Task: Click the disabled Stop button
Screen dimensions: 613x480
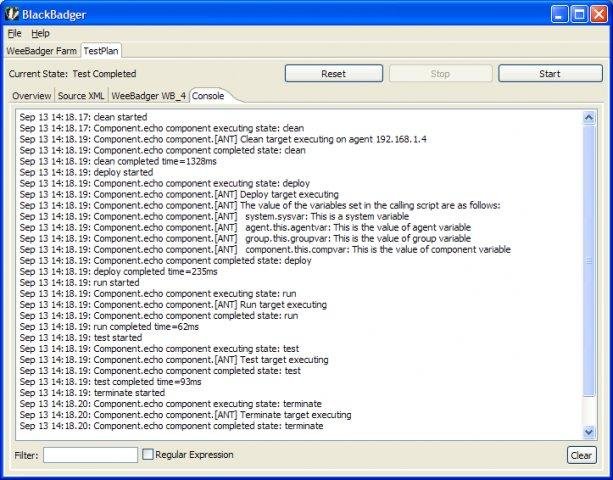Action: pos(440,73)
